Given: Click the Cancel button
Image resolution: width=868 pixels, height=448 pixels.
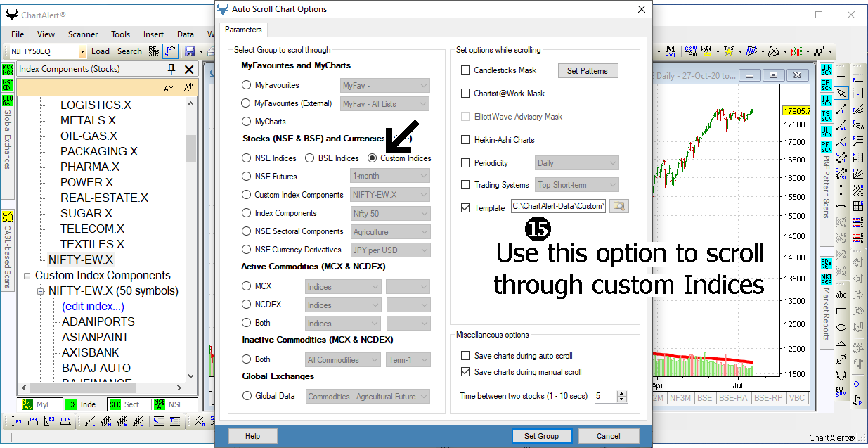Looking at the screenshot, I should point(608,436).
